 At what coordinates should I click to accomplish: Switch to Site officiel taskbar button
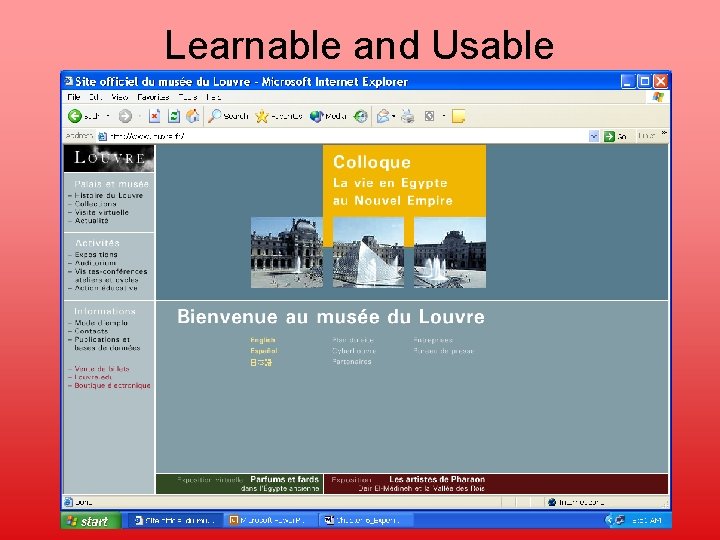click(x=175, y=521)
